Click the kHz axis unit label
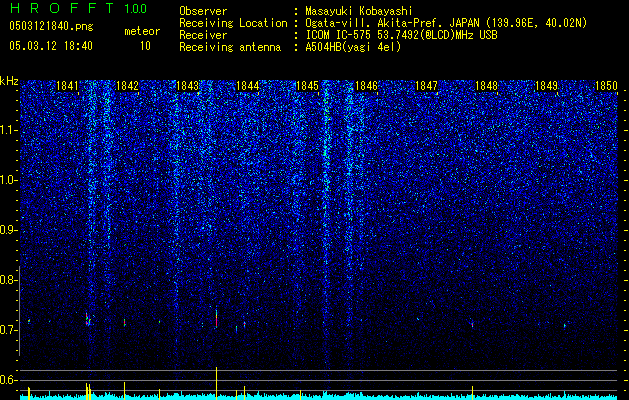The width and height of the screenshot is (629, 400). [x=9, y=81]
